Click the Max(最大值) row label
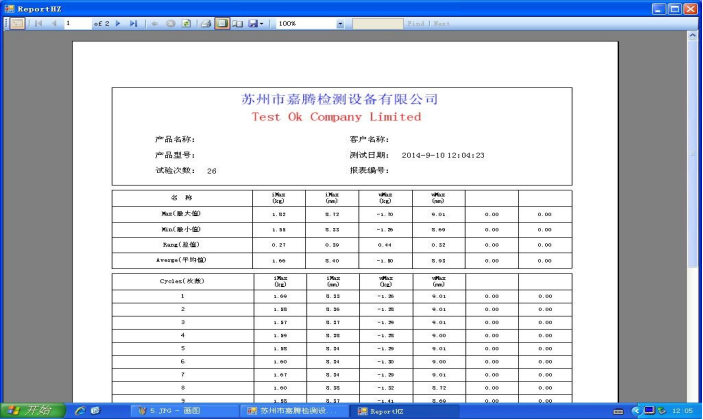Screen dimensions: 703x420 [x=181, y=214]
